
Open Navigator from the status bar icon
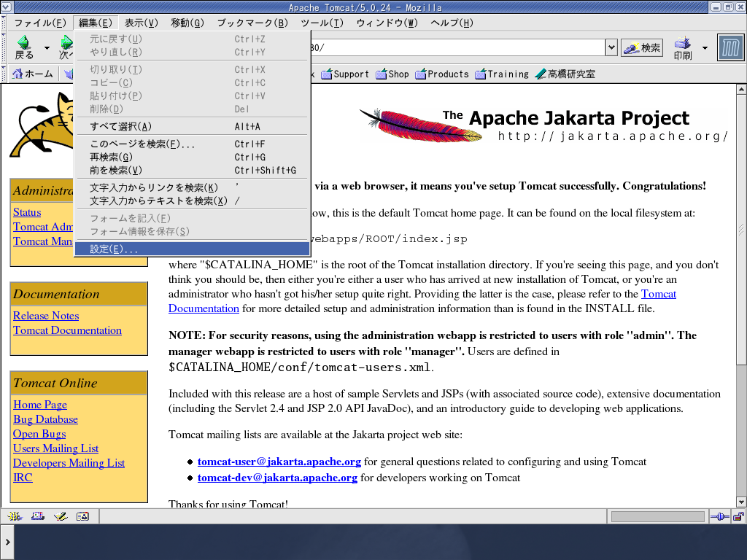coord(15,516)
